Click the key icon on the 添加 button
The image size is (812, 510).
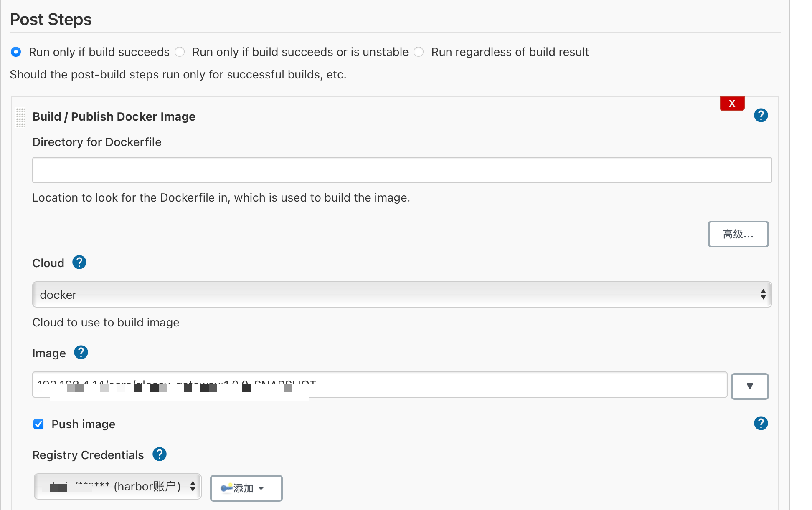click(x=226, y=488)
